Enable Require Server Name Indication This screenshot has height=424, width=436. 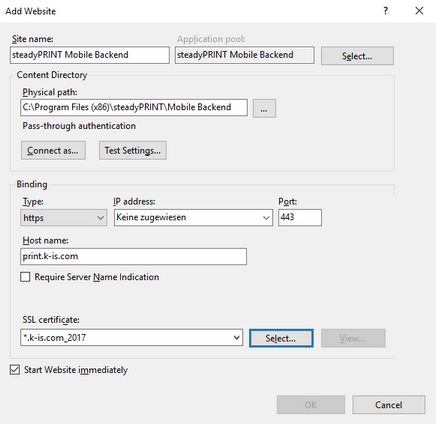click(25, 277)
